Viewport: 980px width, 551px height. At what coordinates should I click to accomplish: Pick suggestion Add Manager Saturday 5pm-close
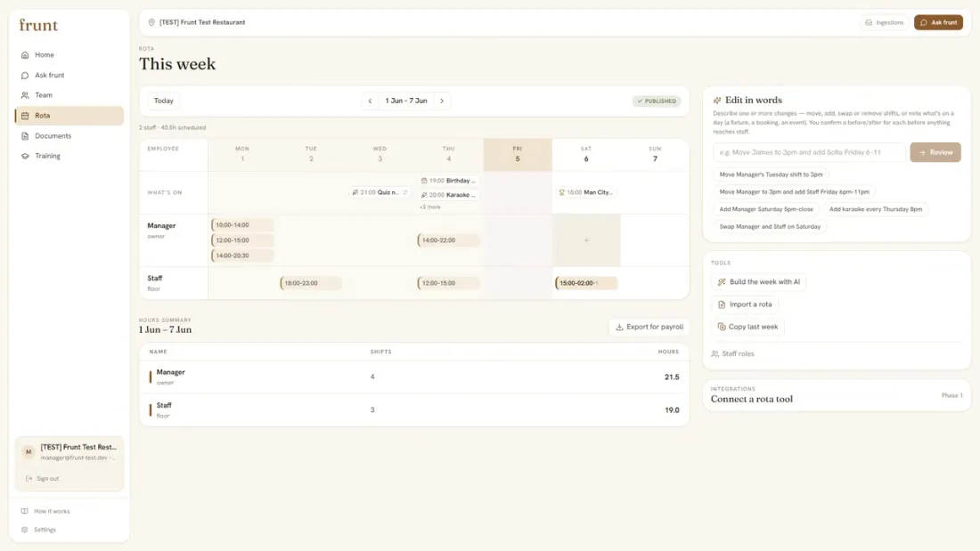pos(766,209)
